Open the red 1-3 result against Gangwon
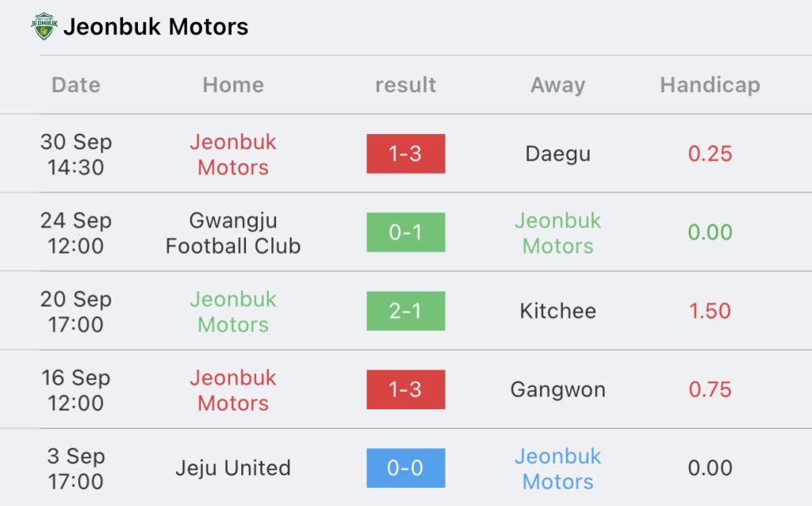 coord(405,389)
